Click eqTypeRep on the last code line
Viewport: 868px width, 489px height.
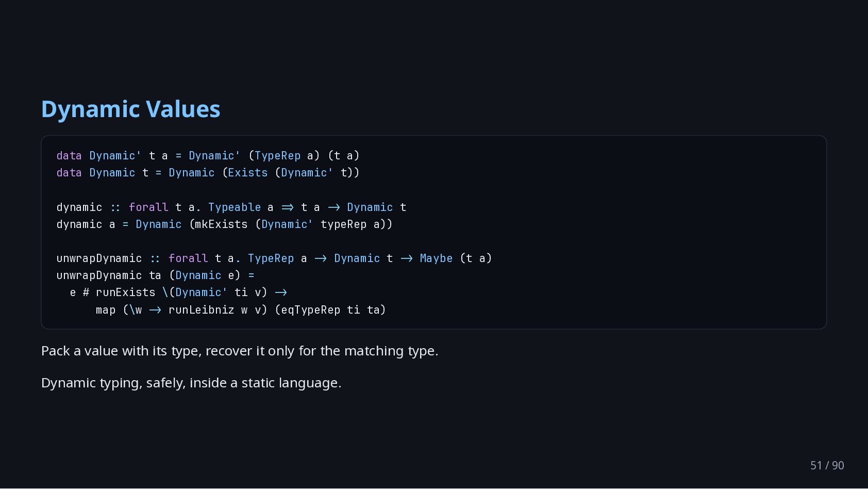pos(310,310)
